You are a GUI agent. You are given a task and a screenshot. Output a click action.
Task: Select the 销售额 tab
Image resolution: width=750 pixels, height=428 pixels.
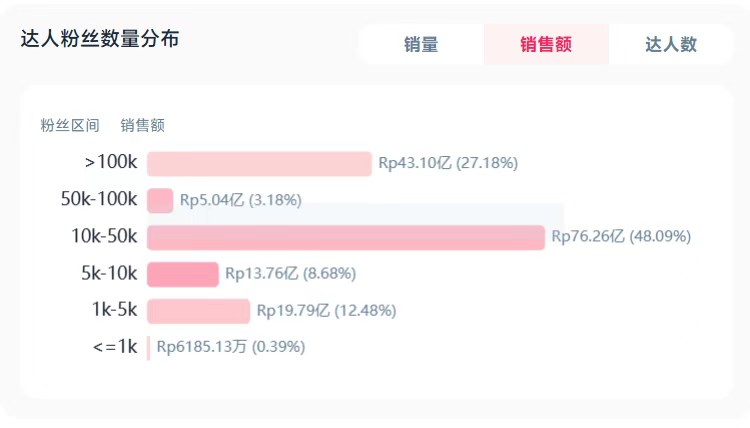point(546,45)
